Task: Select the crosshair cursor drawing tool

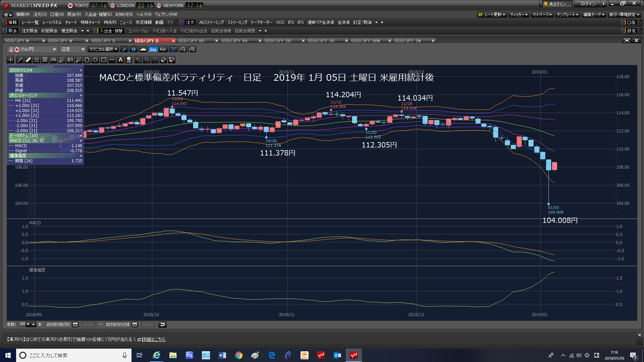Action: pyautogui.click(x=11, y=60)
